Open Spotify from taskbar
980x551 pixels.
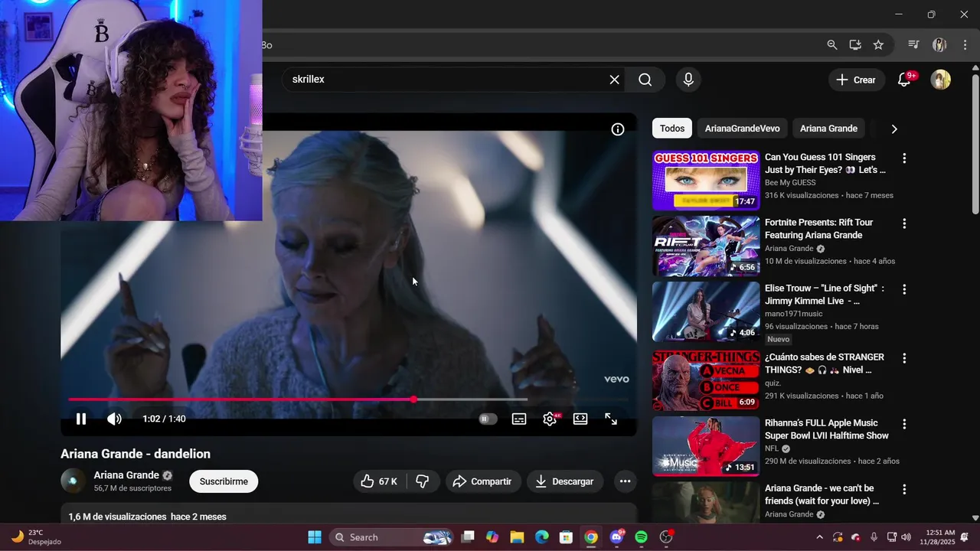(x=642, y=537)
